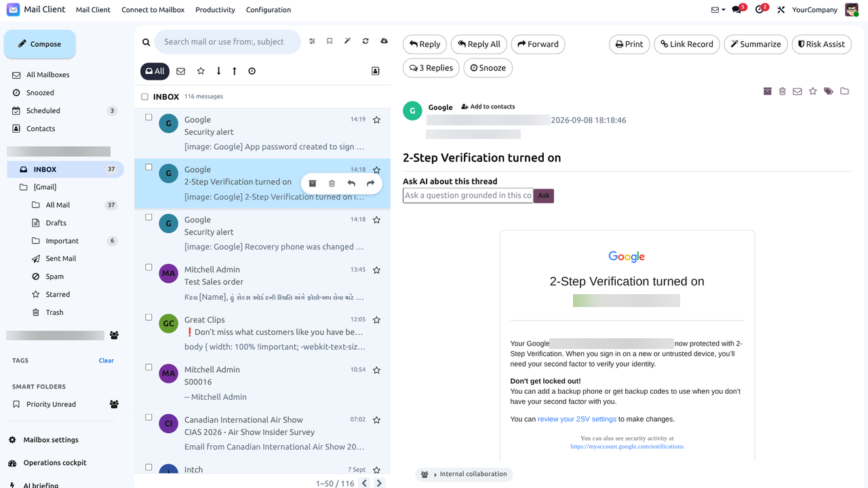This screenshot has height=488, width=868.
Task: Click the wrench debug tools icon
Action: pos(781,10)
